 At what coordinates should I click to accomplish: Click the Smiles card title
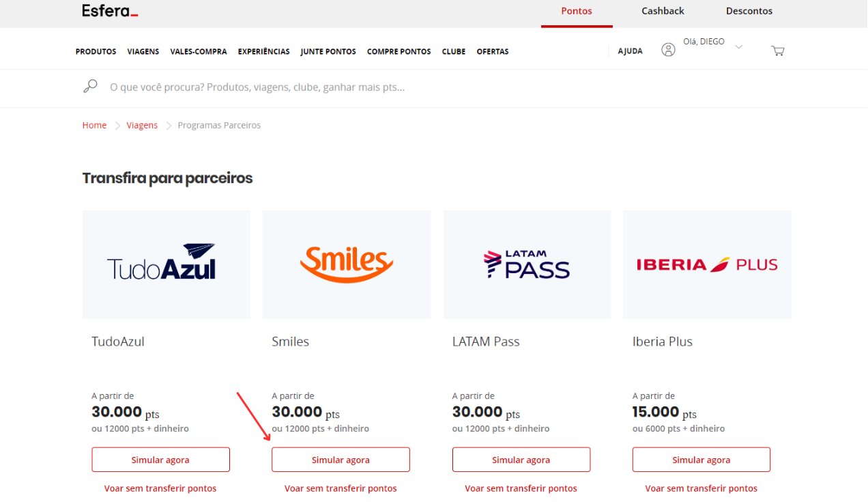tap(290, 341)
